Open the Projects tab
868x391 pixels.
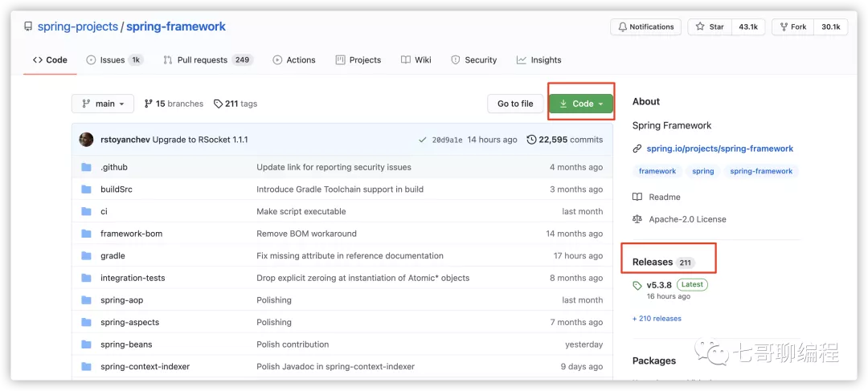[358, 59]
